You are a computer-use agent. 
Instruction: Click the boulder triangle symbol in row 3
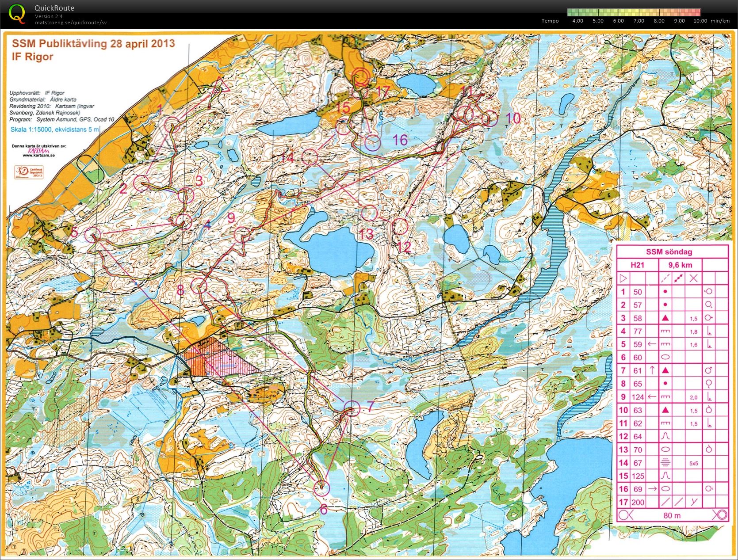pyautogui.click(x=665, y=318)
